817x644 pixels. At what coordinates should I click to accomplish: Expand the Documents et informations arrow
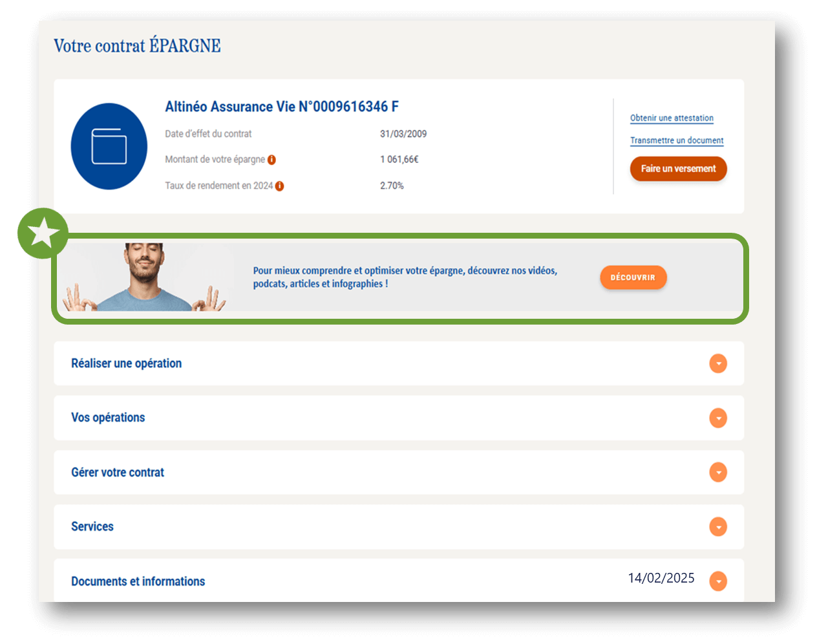(x=718, y=581)
